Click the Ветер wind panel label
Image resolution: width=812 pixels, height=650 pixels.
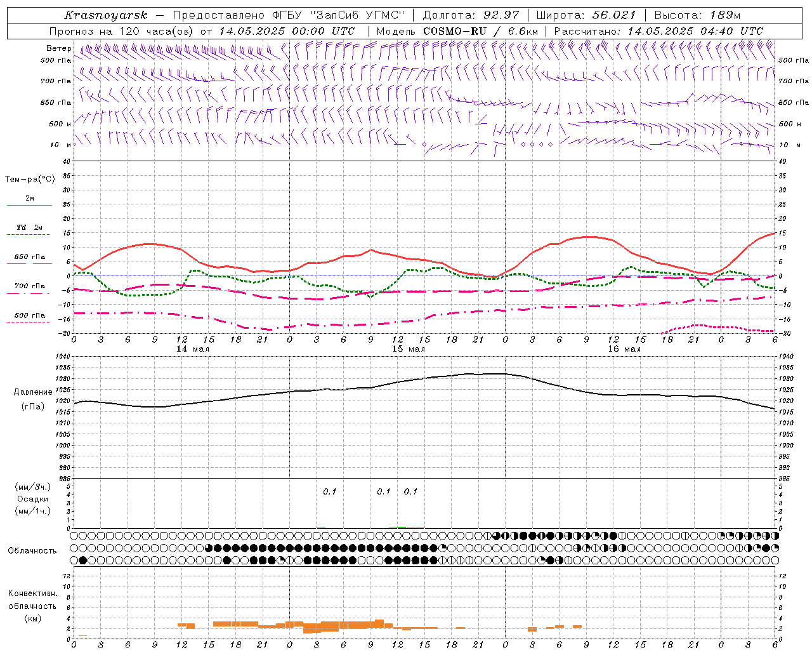58,48
